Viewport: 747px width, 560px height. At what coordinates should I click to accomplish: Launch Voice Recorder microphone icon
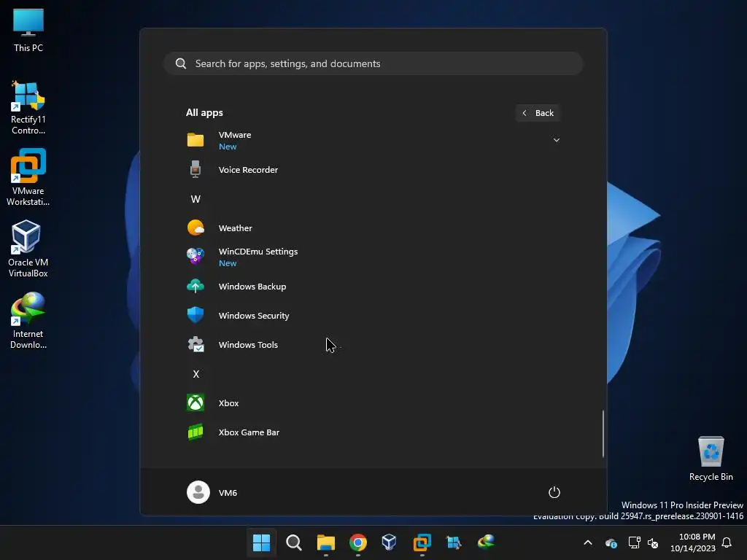click(x=196, y=169)
